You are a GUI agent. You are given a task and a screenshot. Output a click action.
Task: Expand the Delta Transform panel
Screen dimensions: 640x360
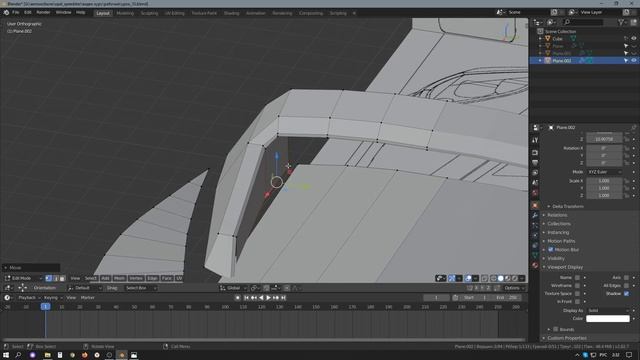tap(567, 207)
